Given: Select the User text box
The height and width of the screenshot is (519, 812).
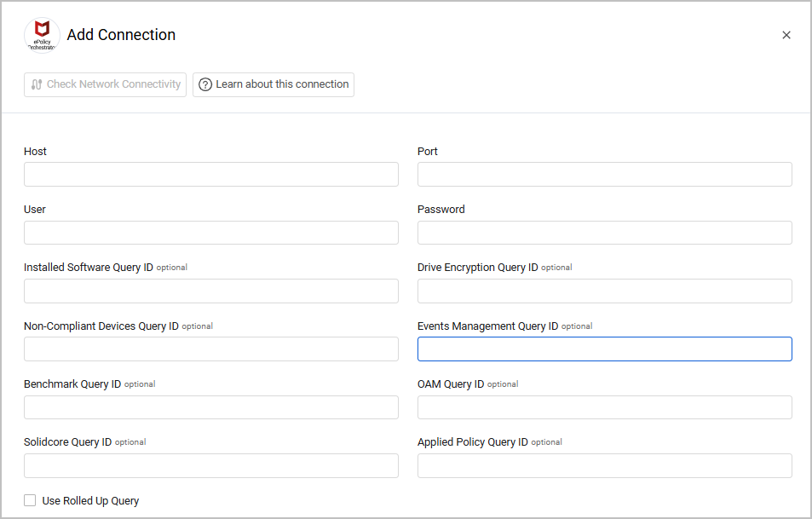Looking at the screenshot, I should [210, 233].
